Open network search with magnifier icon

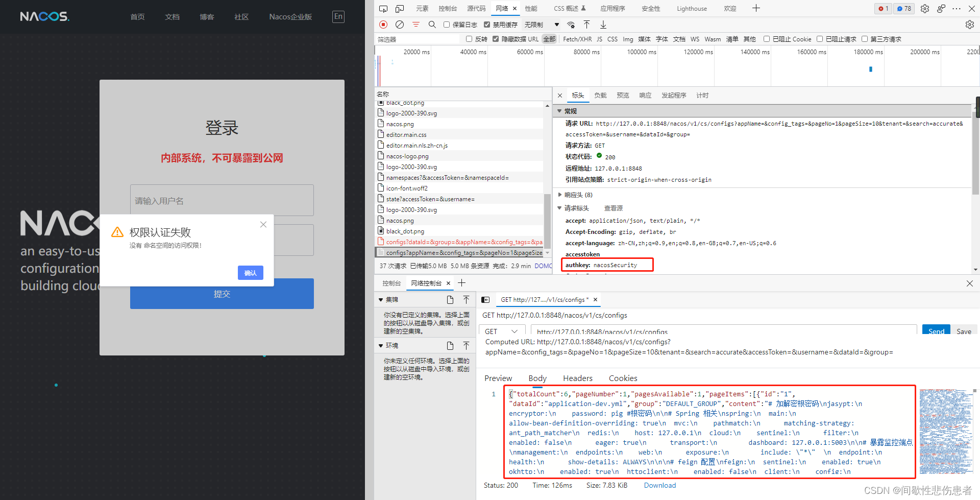coord(432,25)
